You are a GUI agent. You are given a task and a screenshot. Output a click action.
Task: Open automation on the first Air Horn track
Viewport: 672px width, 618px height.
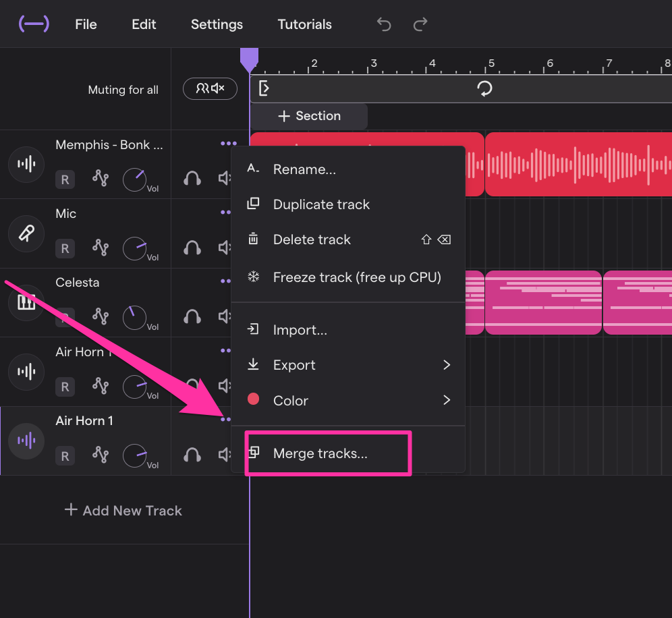101,386
